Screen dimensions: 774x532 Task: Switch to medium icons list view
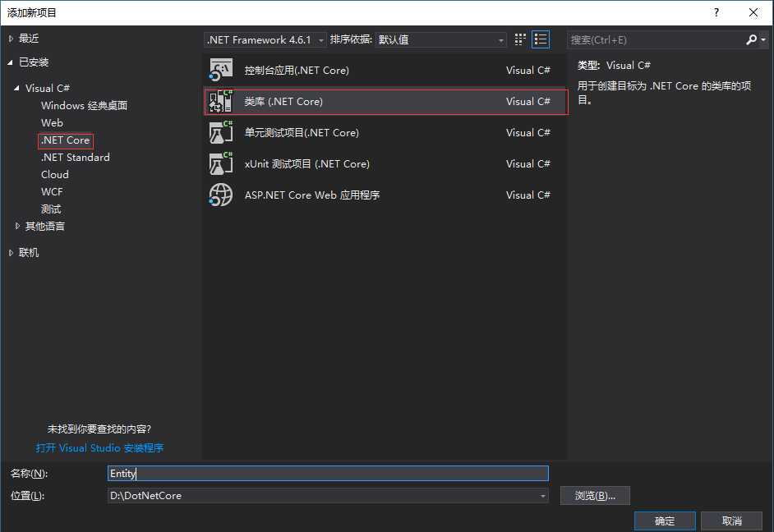[541, 39]
